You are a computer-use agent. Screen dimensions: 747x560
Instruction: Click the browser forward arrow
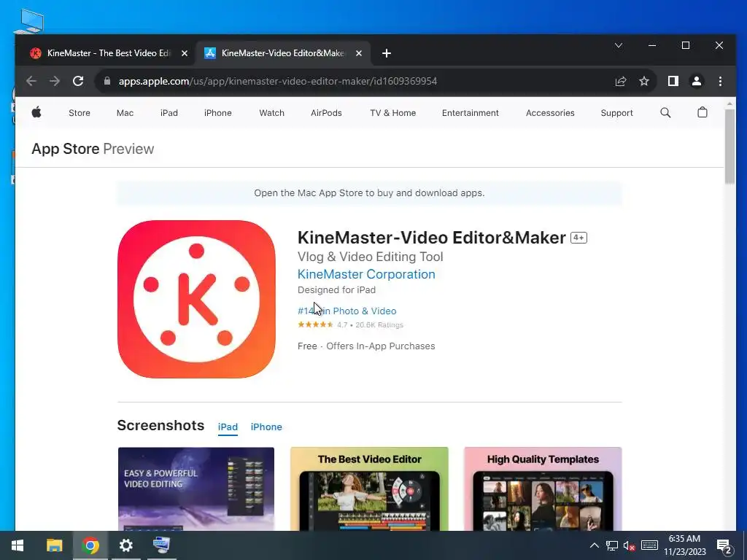55,81
